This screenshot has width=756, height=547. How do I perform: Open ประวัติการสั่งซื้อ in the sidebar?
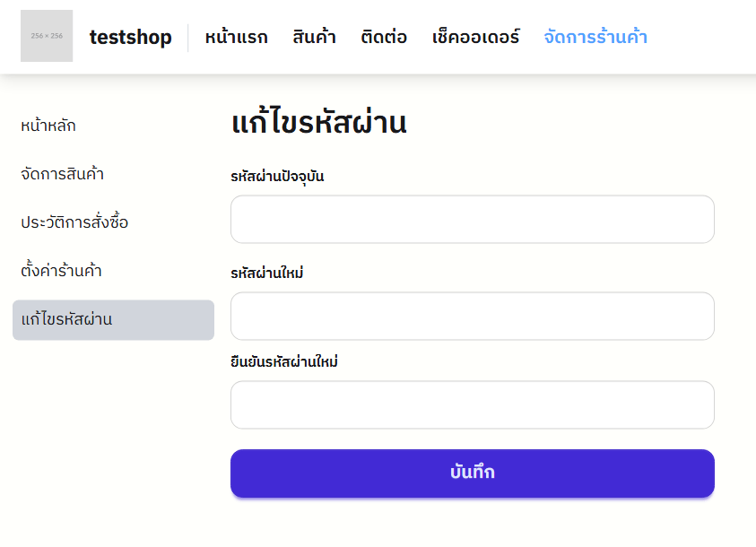pyautogui.click(x=74, y=222)
